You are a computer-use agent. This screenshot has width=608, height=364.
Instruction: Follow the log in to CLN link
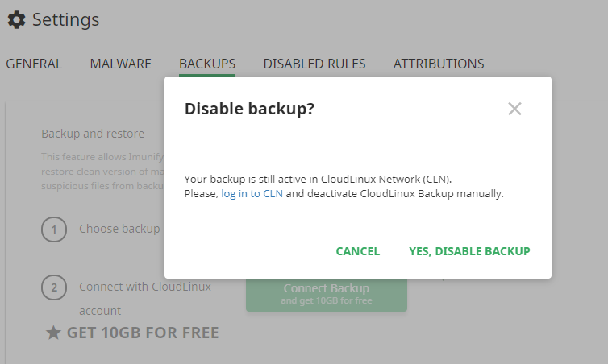pos(252,193)
